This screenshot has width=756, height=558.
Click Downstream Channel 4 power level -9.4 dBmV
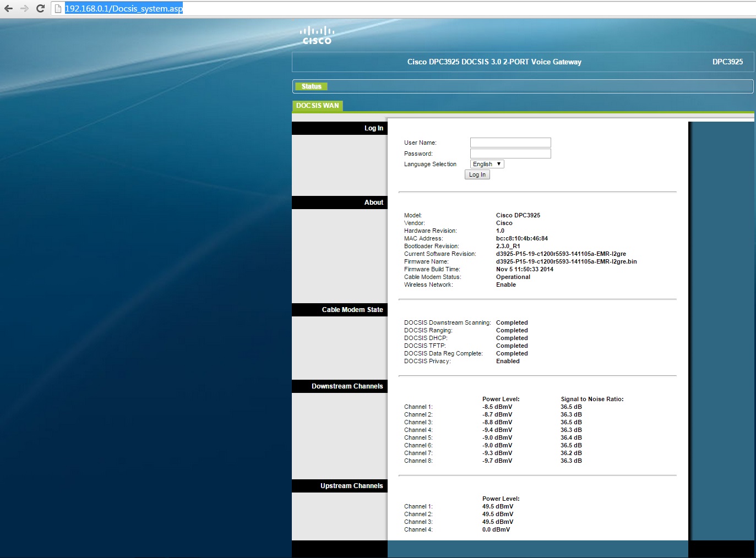[x=497, y=430]
